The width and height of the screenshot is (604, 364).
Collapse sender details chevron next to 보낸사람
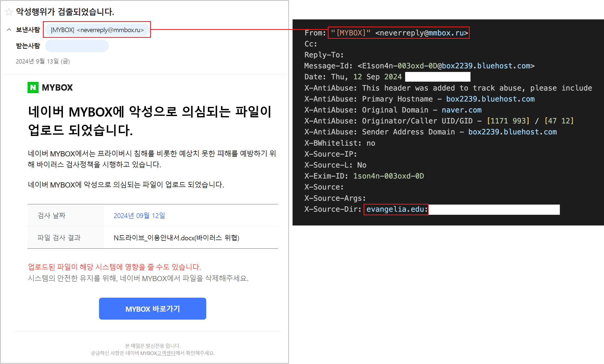click(9, 30)
